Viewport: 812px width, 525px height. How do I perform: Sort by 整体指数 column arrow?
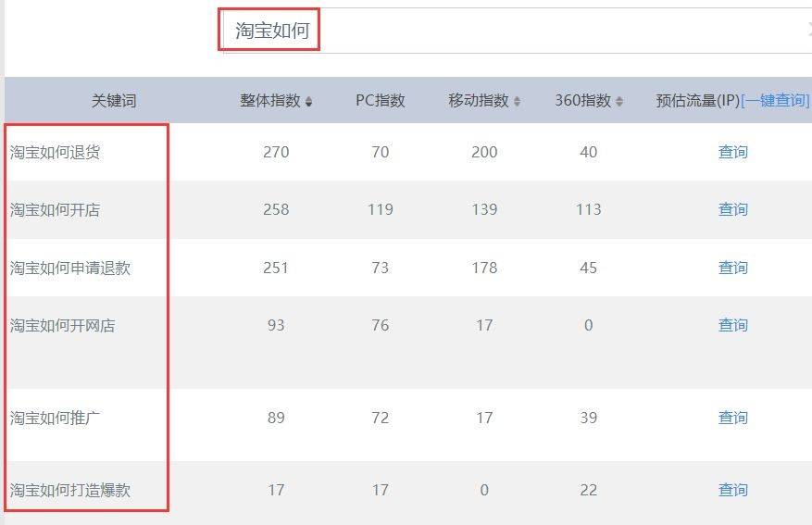(308, 101)
